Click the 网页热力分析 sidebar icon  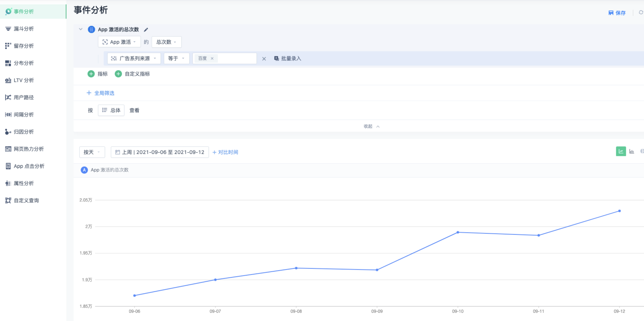point(8,149)
